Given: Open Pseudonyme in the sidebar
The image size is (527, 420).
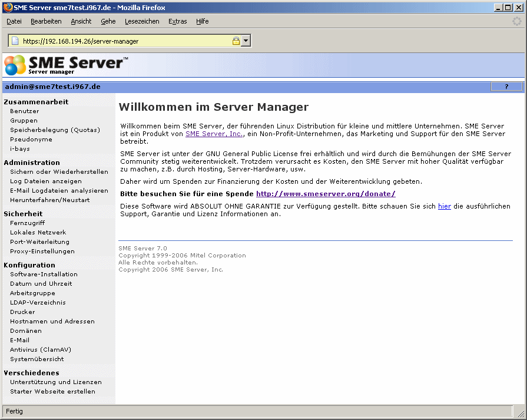Looking at the screenshot, I should coord(31,139).
